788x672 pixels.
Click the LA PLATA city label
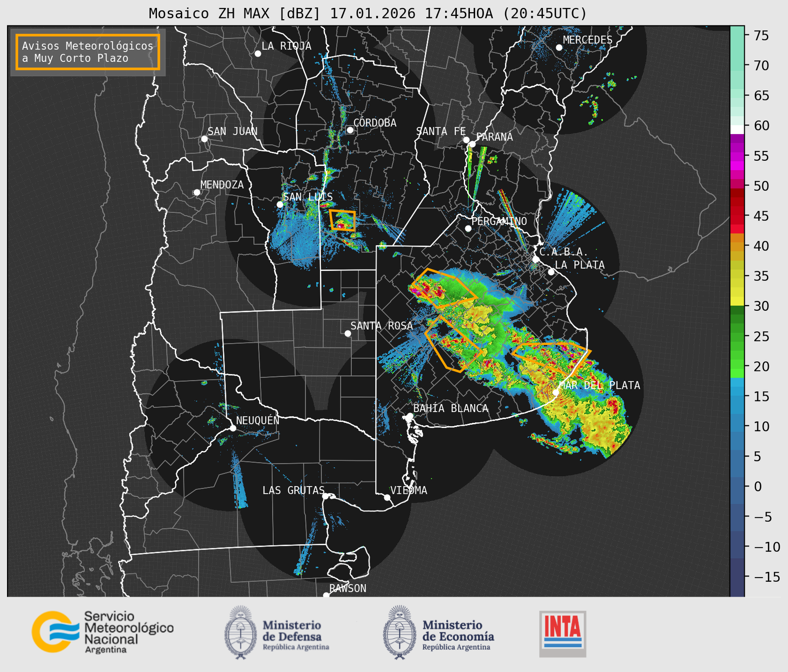click(580, 265)
